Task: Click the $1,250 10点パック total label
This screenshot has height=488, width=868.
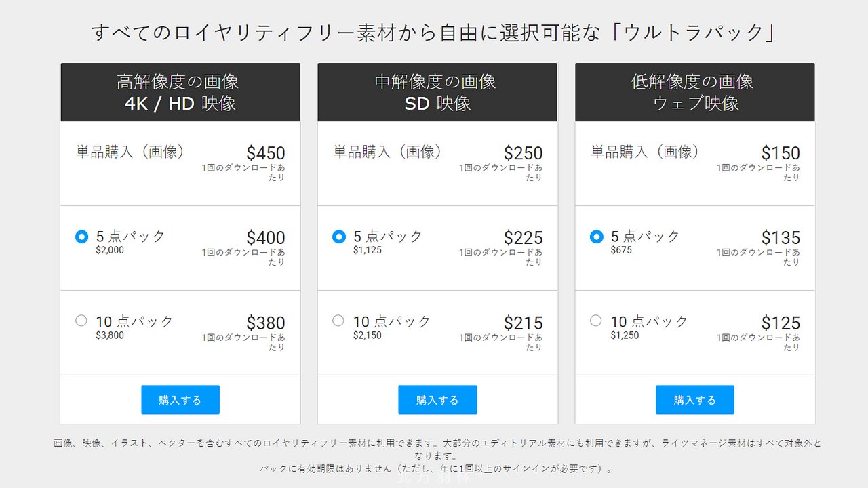Action: click(625, 335)
